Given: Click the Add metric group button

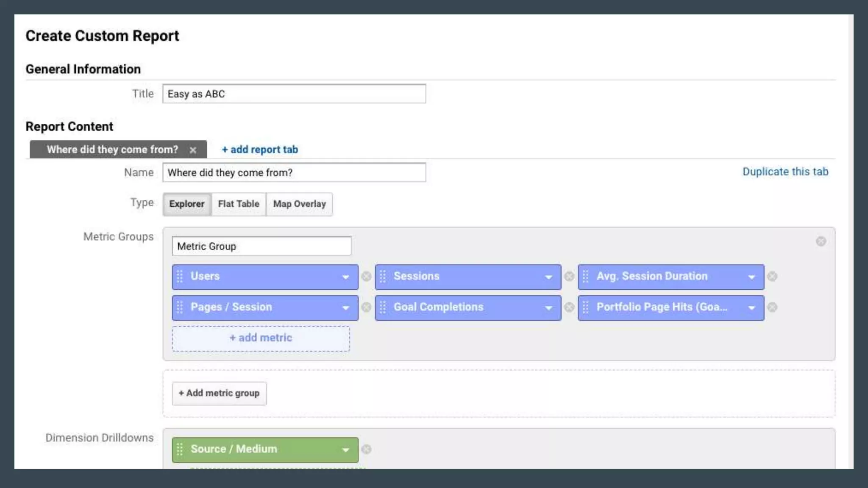Looking at the screenshot, I should pos(219,394).
